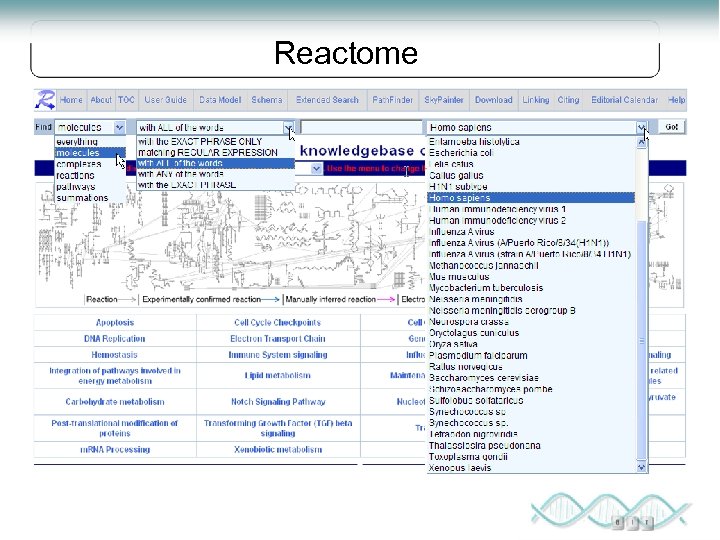Select 'summations' in Find list
Image resolution: width=720 pixels, height=540 pixels.
[x=90, y=198]
